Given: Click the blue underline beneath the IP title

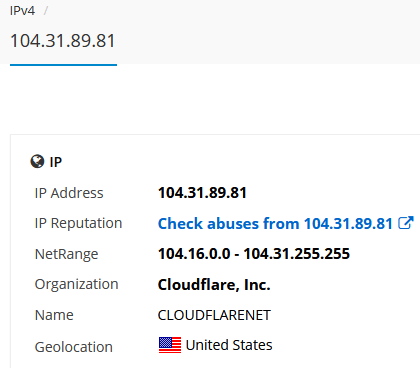Looking at the screenshot, I should pos(63,65).
